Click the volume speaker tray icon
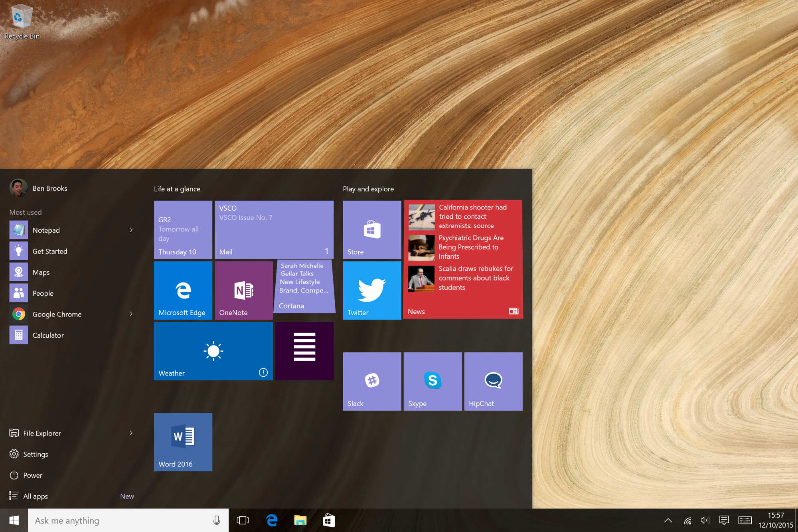Screen dimensions: 798x532 tap(705, 520)
